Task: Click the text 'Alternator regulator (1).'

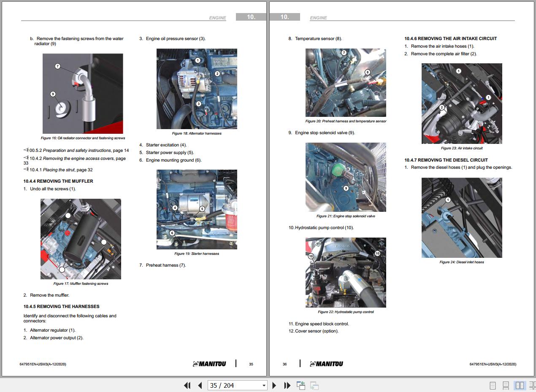Action: pyautogui.click(x=53, y=330)
